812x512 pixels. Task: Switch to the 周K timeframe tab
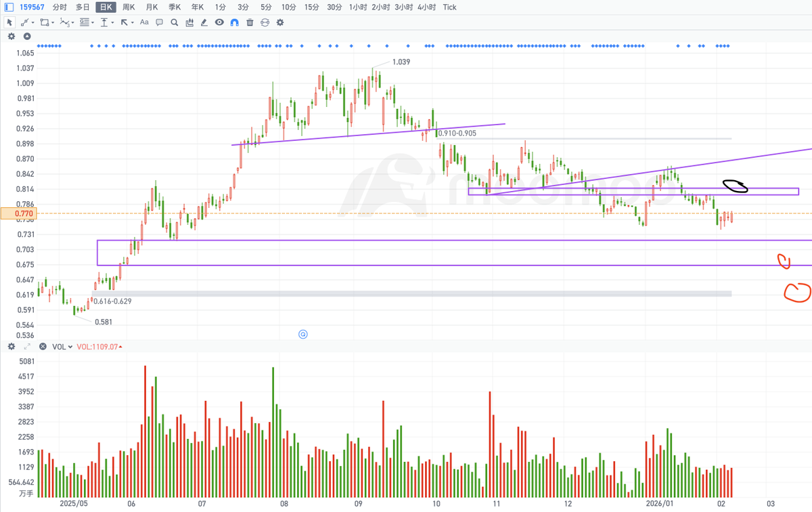tap(127, 7)
